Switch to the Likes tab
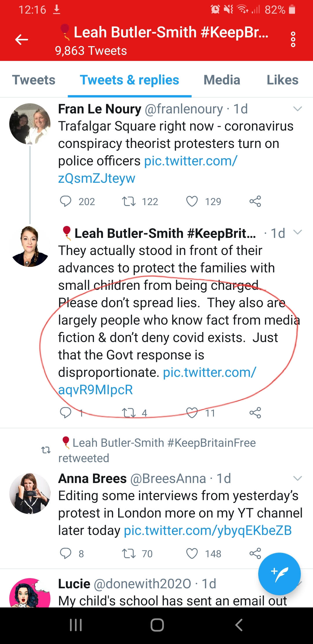 [282, 80]
